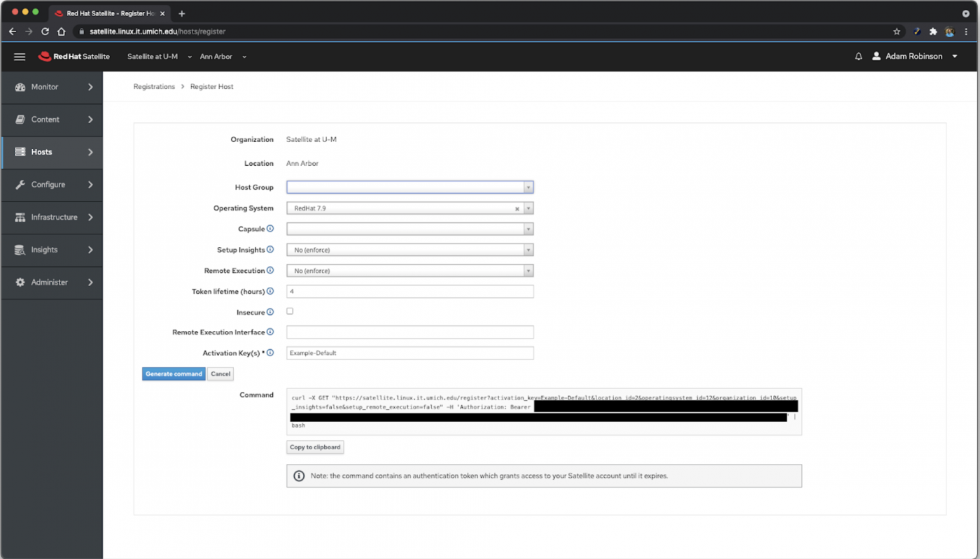Image resolution: width=980 pixels, height=559 pixels.
Task: Select the Hosts menu item
Action: coord(42,152)
